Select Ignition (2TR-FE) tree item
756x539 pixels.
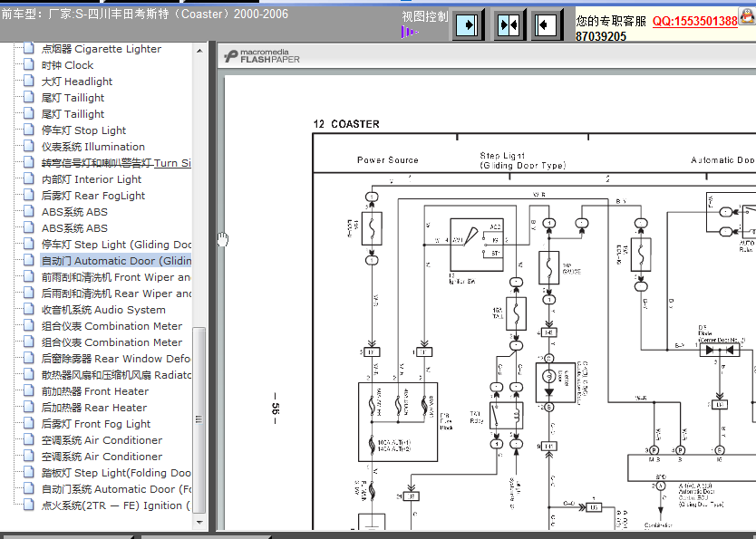[116, 505]
